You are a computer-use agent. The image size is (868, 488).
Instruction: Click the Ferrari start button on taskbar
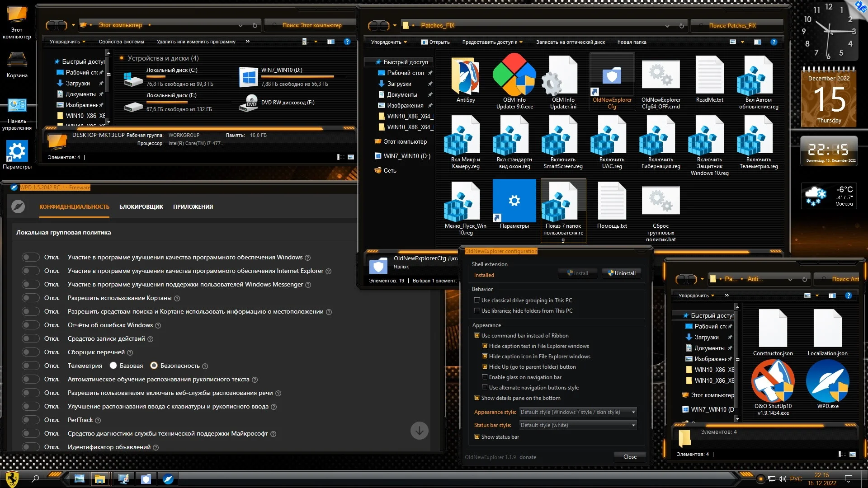coord(12,479)
